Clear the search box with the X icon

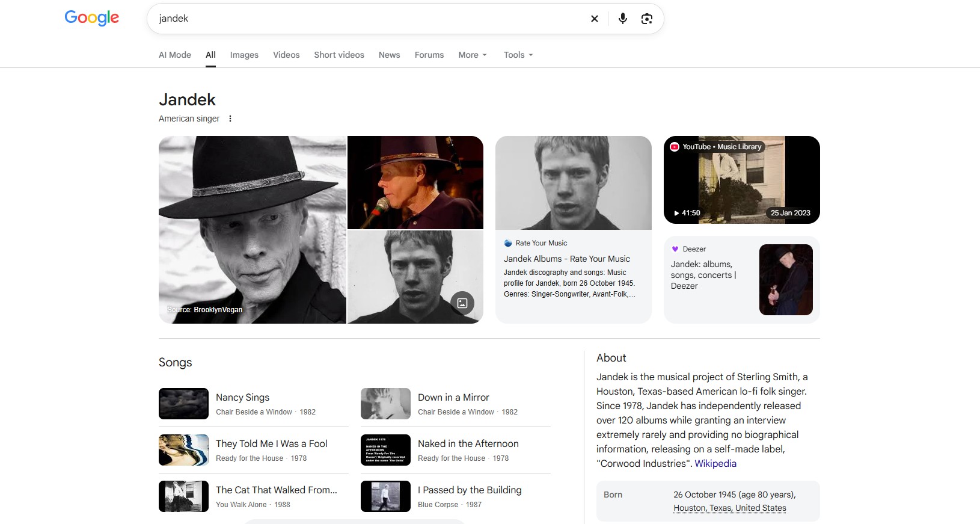click(594, 19)
